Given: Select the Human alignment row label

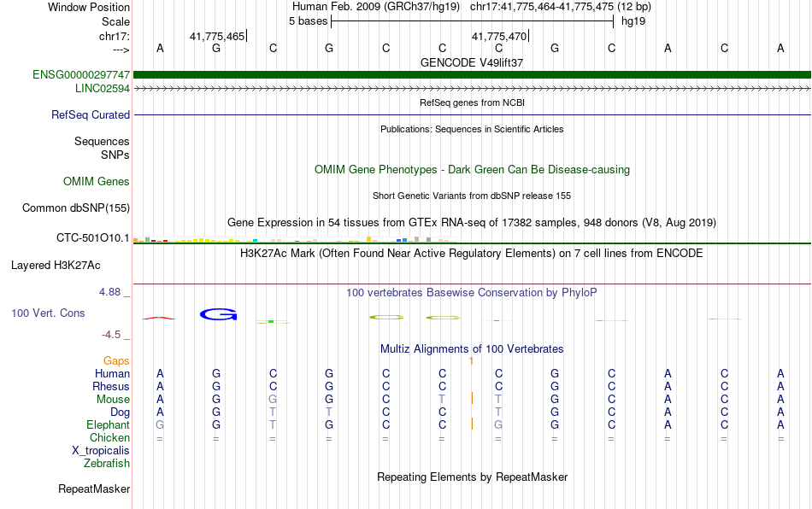Looking at the screenshot, I should (x=112, y=373).
